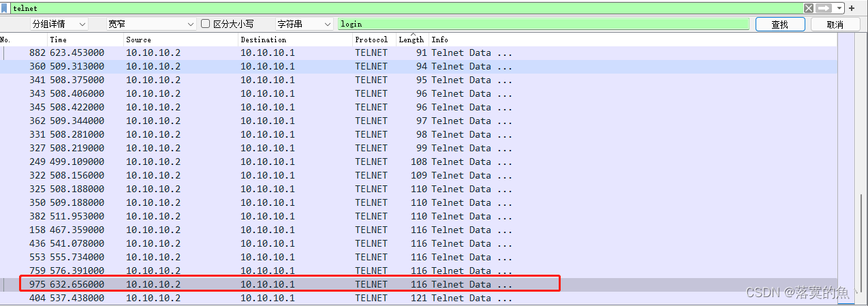Click length value 108 in packet 249 row
Image resolution: width=868 pixels, height=306 pixels.
(x=419, y=162)
